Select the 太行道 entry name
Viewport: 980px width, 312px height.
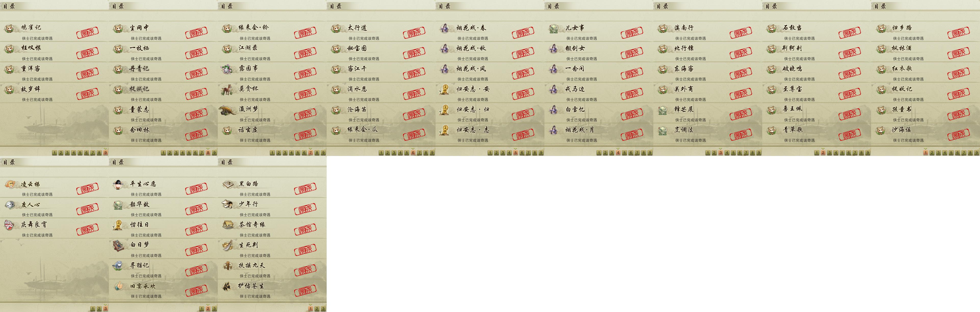click(357, 28)
